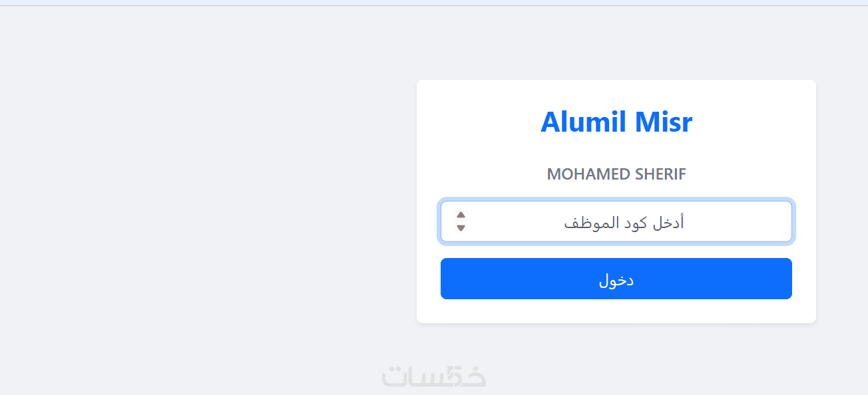The image size is (868, 395).
Task: Click the spinner down arrow in employee code field
Action: point(461,228)
